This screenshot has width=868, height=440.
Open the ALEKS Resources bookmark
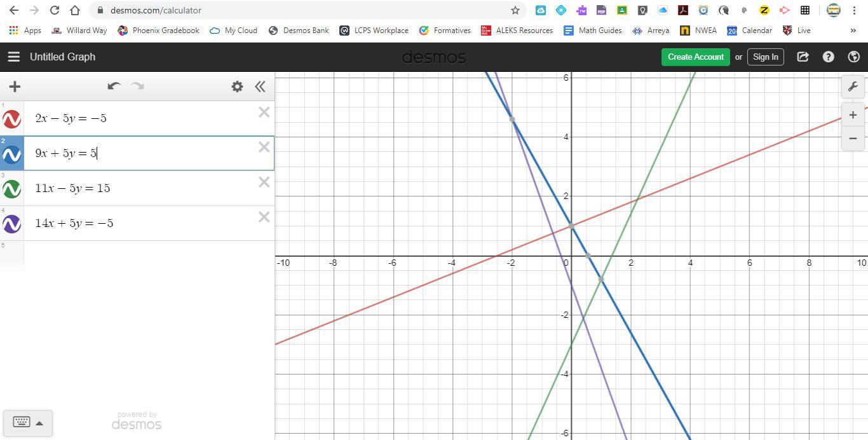[x=517, y=30]
